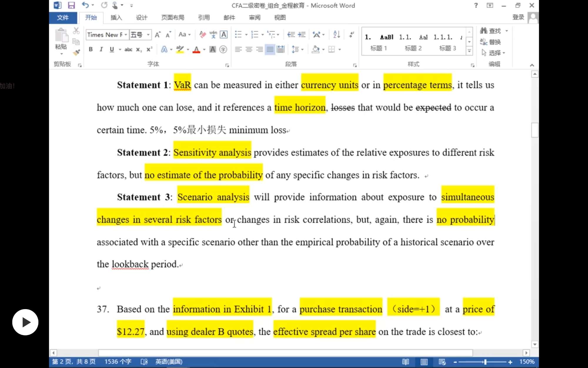Viewport: 588px width, 368px height.
Task: Open the Times New Roman font dropdown
Action: 126,35
